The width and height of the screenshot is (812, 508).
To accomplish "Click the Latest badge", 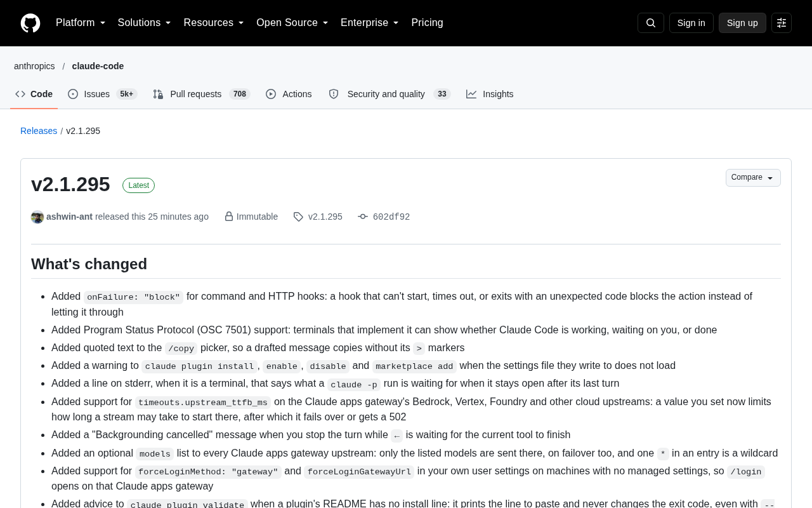I will tap(138, 185).
